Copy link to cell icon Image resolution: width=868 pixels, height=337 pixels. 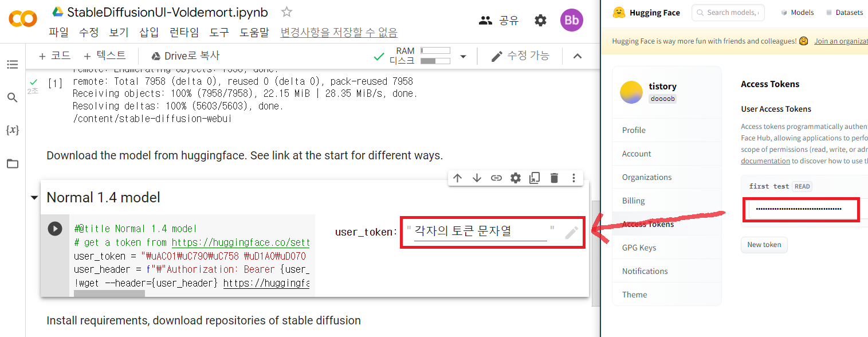tap(496, 178)
